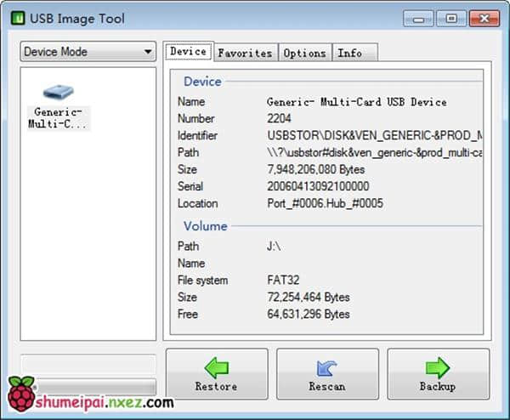This screenshot has width=510, height=420.
Task: Close the USB Image Tool window
Action: tap(482, 17)
